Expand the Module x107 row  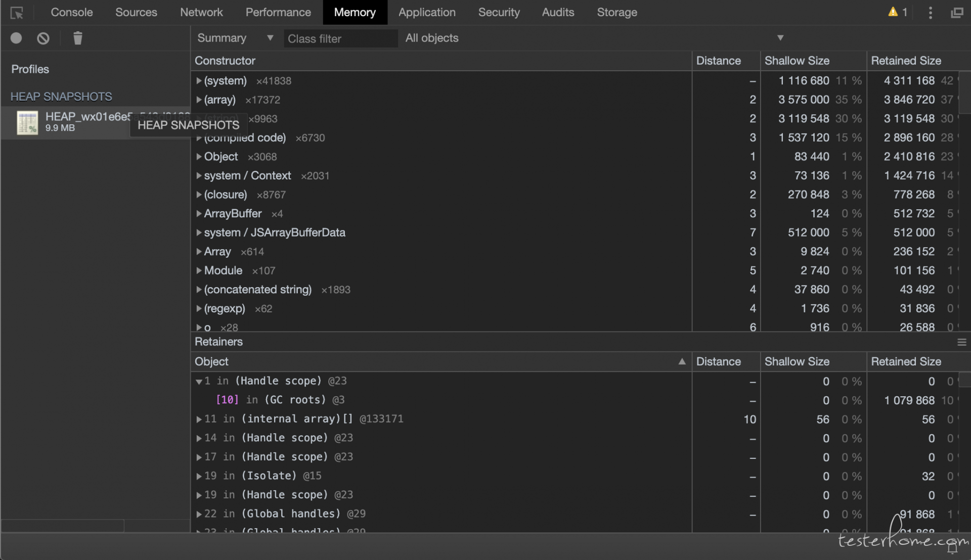pyautogui.click(x=199, y=270)
